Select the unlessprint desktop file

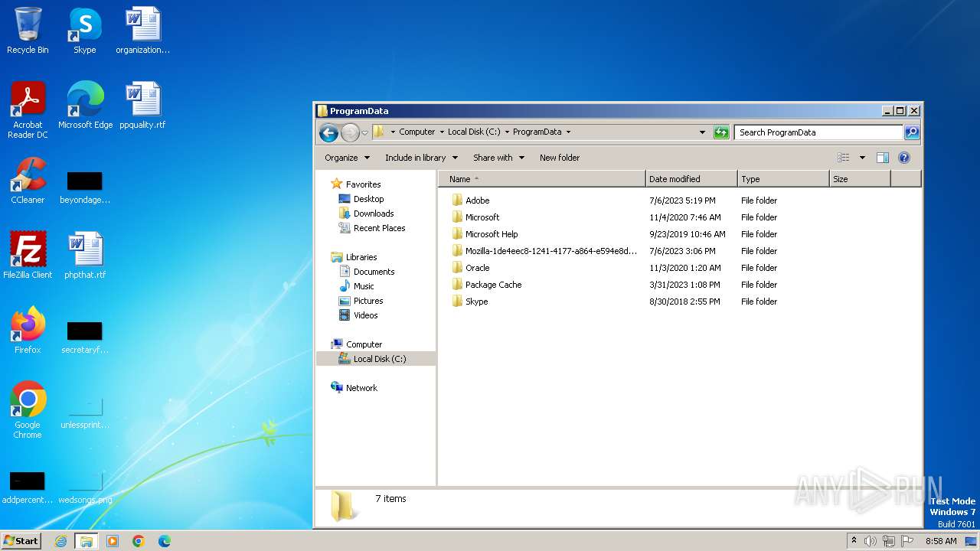click(x=85, y=413)
